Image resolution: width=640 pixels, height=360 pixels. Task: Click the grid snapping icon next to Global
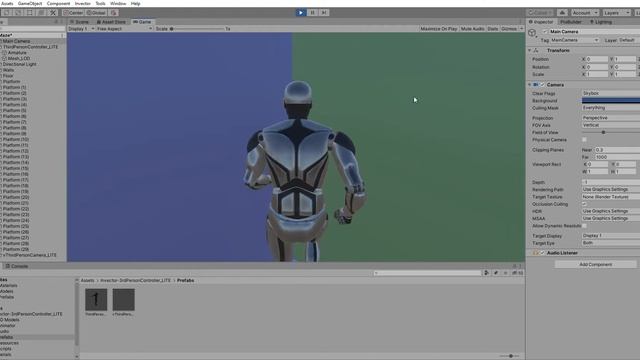[x=114, y=13]
